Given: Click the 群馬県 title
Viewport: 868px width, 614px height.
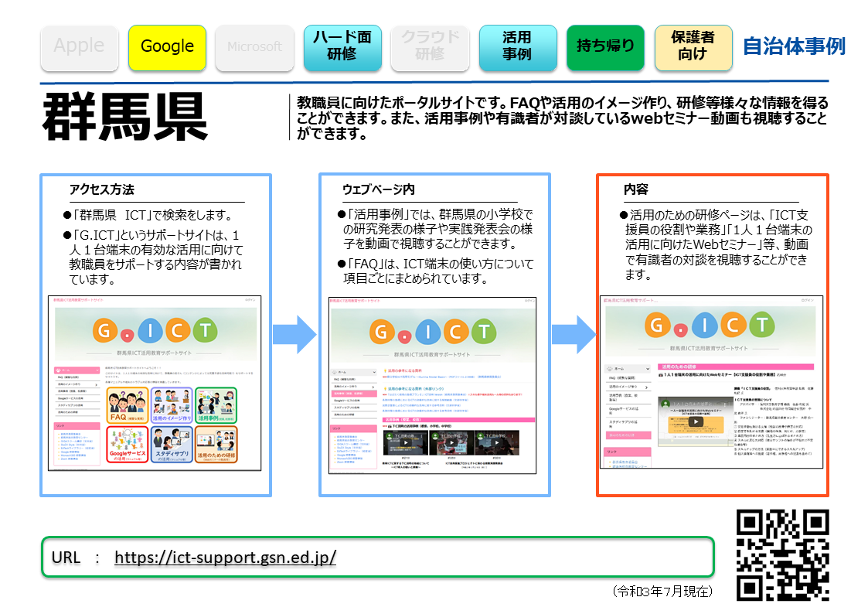Looking at the screenshot, I should (124, 117).
